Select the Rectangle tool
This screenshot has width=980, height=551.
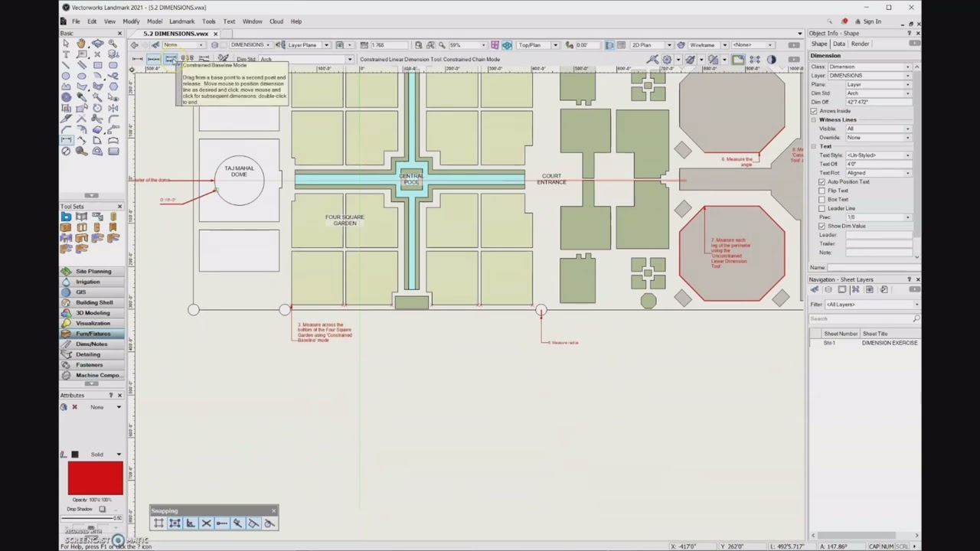pos(97,65)
